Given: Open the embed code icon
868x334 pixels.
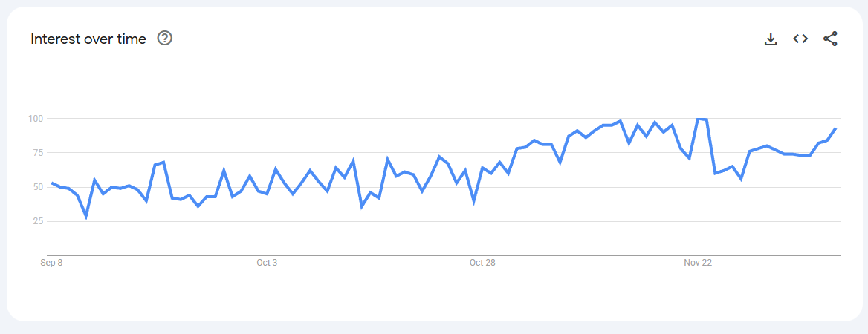Looking at the screenshot, I should click(800, 39).
